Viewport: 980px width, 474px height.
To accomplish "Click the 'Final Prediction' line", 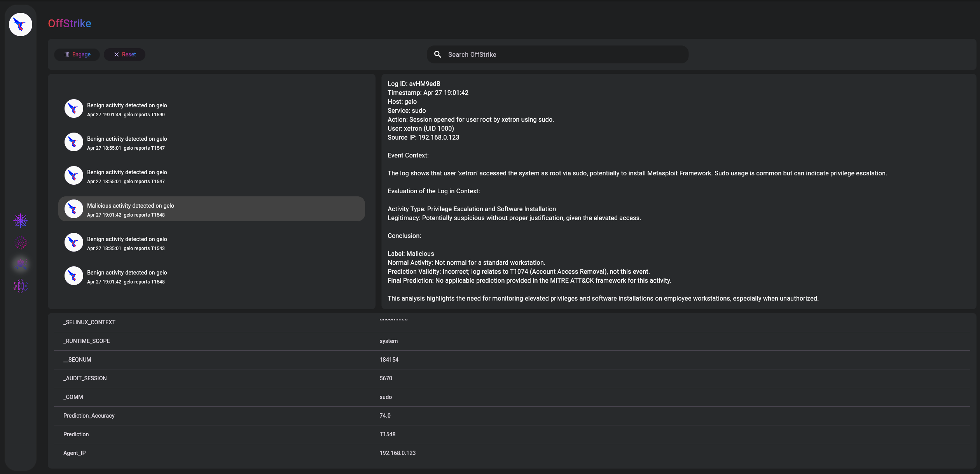I will coord(529,280).
